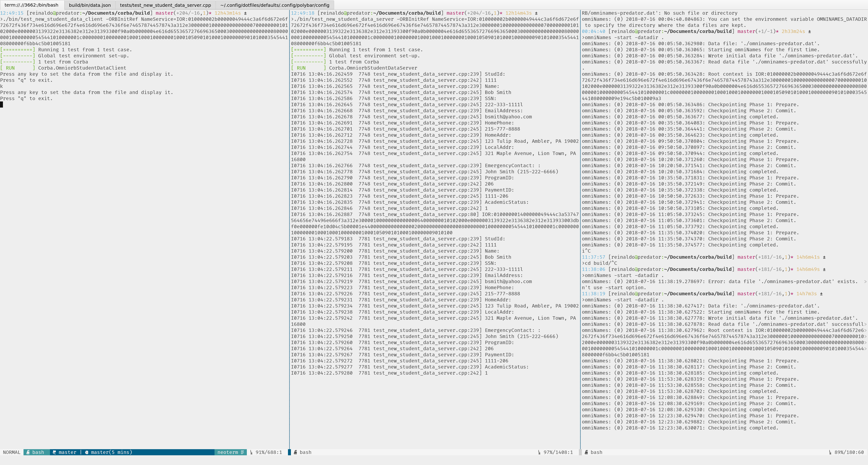Click the bash icon in middle pane statusline
Image resolution: width=868 pixels, height=465 pixels.
[295, 452]
